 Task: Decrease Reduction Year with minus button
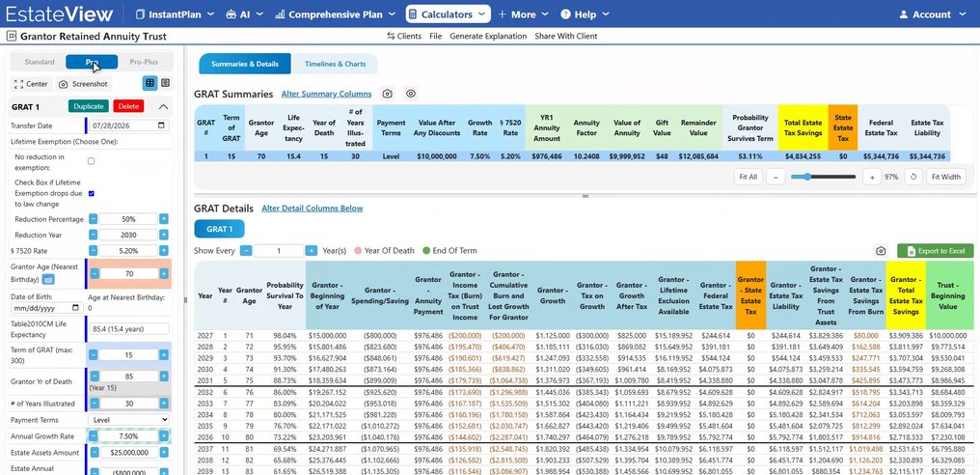(93, 235)
